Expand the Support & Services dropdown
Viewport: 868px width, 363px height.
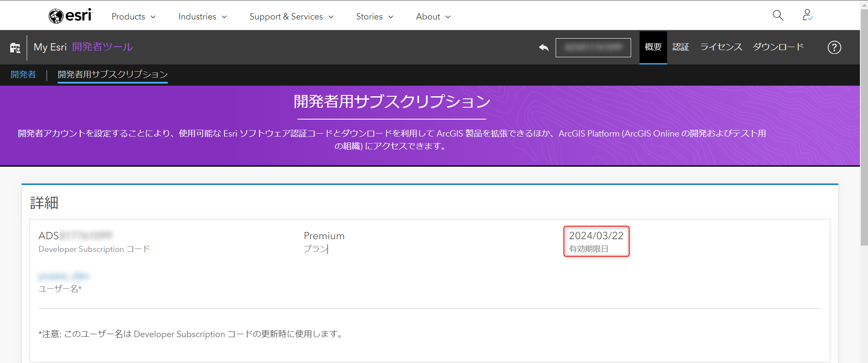[x=292, y=17]
